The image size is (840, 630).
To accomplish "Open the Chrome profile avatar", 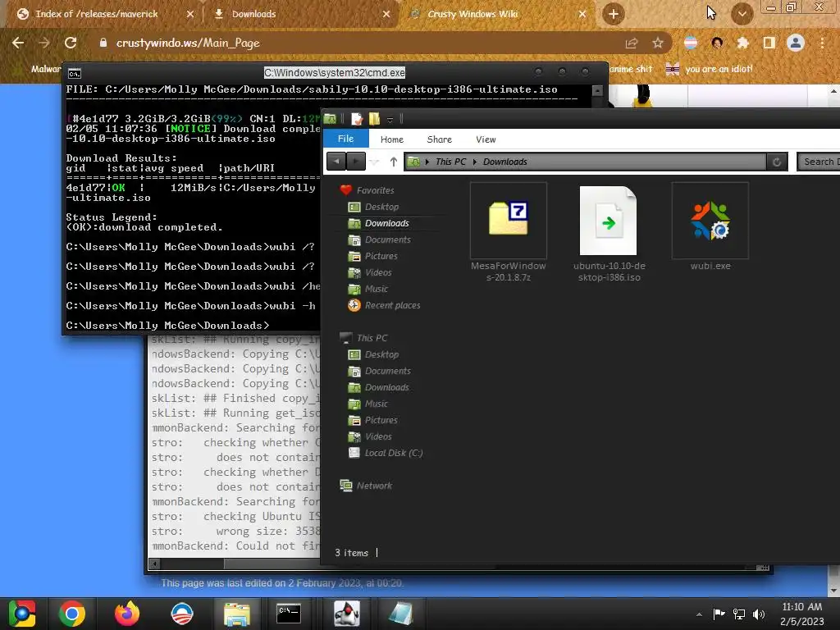I will click(796, 43).
